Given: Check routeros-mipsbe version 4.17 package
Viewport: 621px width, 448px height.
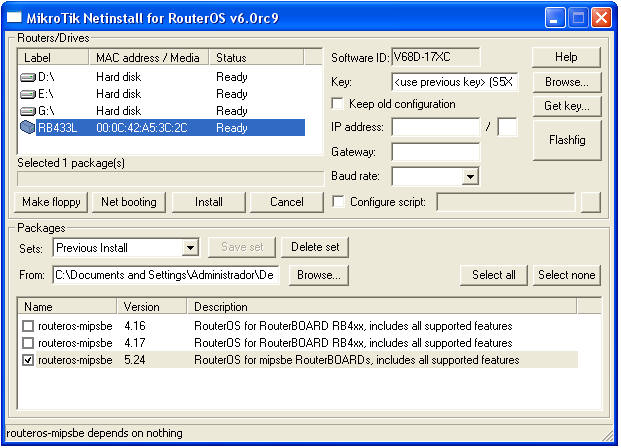Looking at the screenshot, I should [x=28, y=343].
